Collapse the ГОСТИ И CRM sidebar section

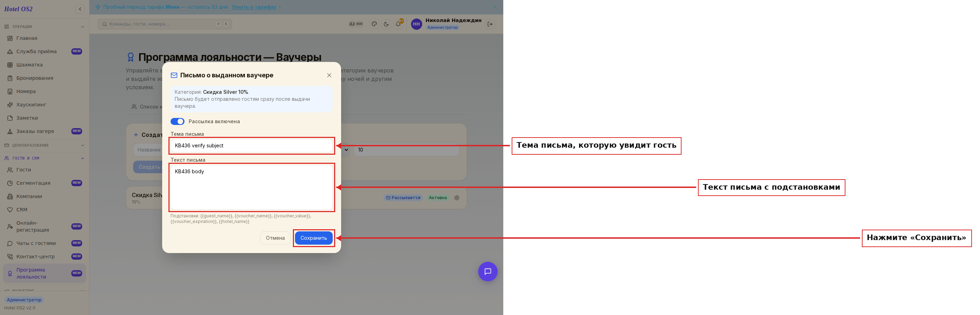click(44, 159)
